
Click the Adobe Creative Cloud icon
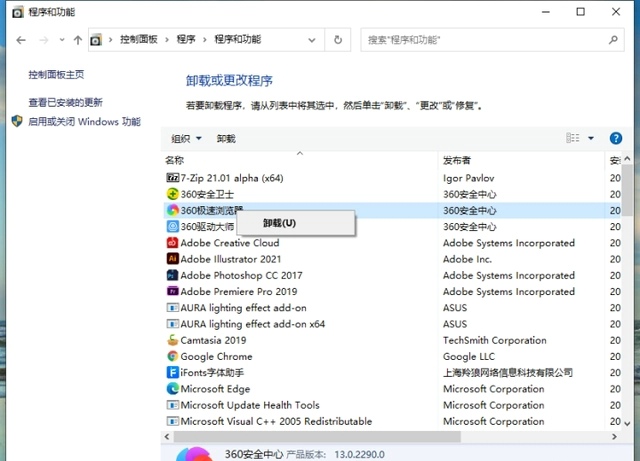pyautogui.click(x=173, y=243)
